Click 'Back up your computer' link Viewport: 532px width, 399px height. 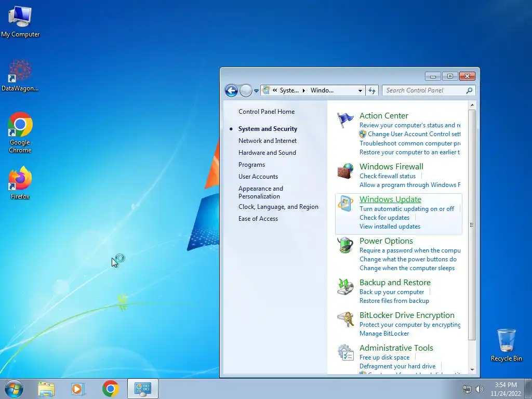click(392, 292)
